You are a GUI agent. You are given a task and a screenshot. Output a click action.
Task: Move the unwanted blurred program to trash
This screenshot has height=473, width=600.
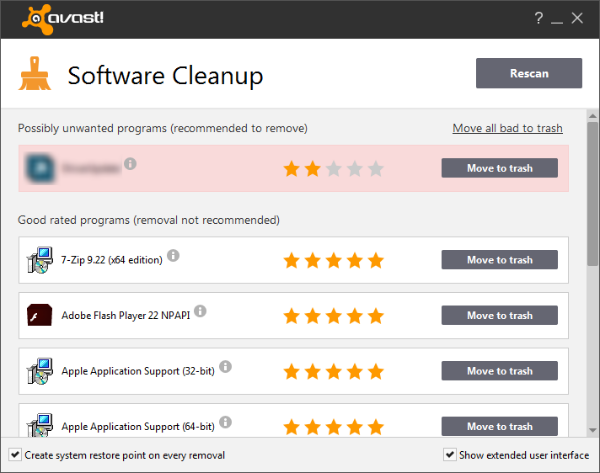coord(499,168)
